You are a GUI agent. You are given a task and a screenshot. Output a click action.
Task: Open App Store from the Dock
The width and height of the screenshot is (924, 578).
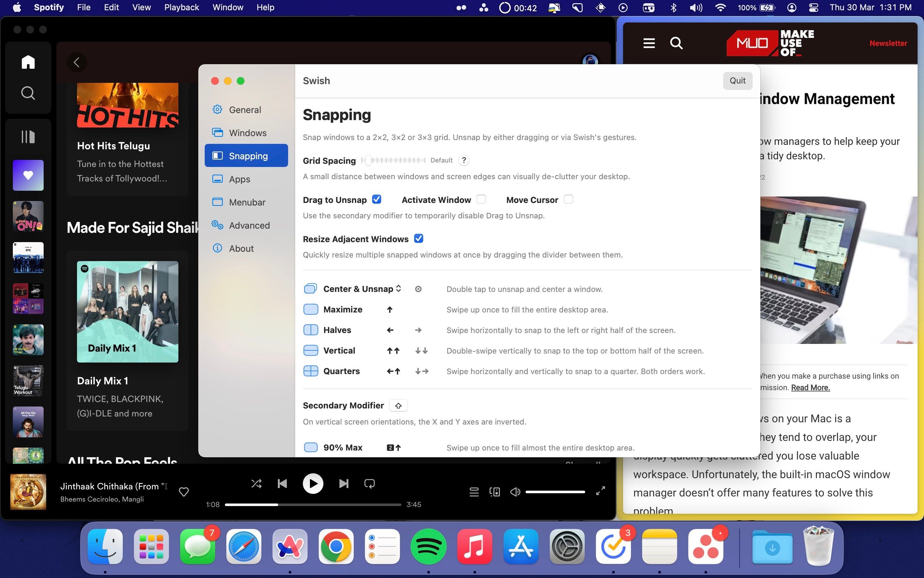pyautogui.click(x=521, y=546)
